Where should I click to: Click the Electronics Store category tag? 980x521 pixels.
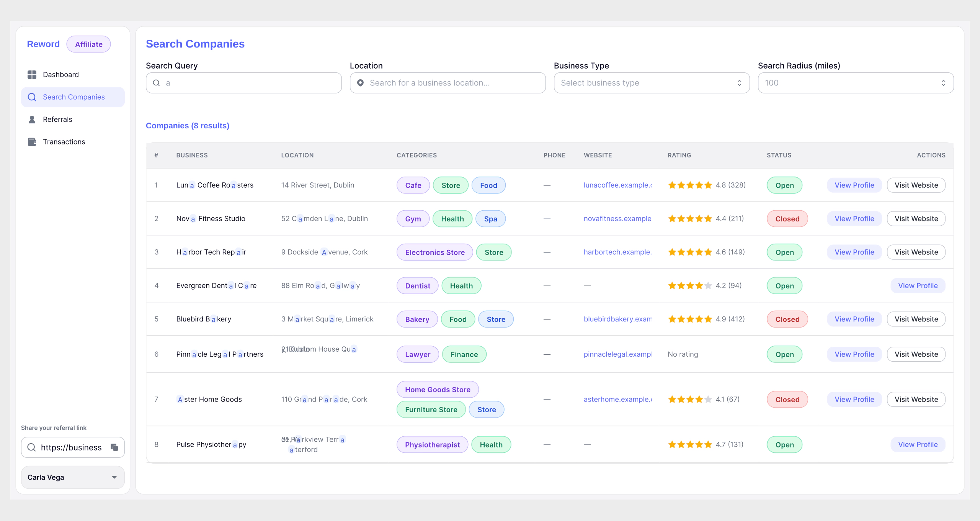coord(434,252)
